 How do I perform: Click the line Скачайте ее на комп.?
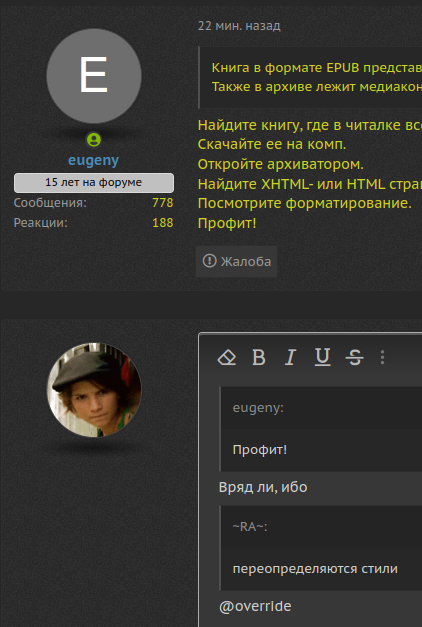point(272,144)
